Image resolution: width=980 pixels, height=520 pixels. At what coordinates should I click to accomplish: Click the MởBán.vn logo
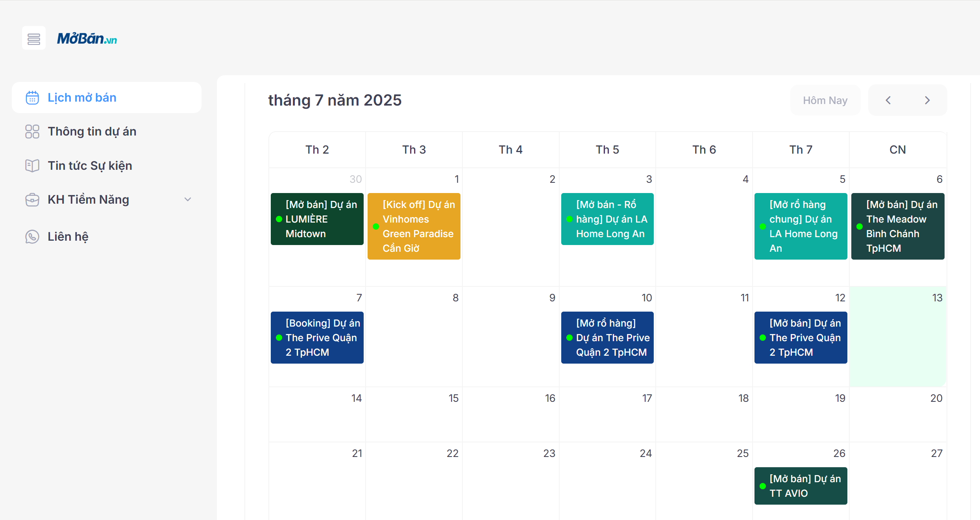(87, 39)
